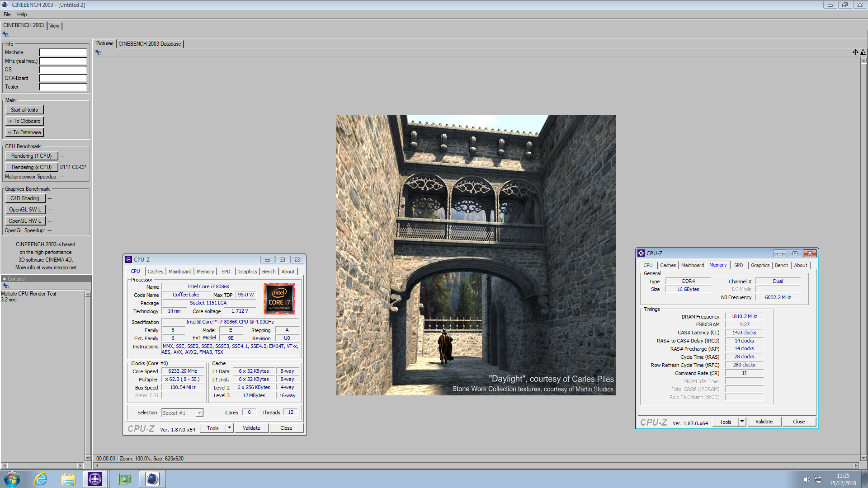Run Rendering (x CPU) benchmark

point(32,167)
